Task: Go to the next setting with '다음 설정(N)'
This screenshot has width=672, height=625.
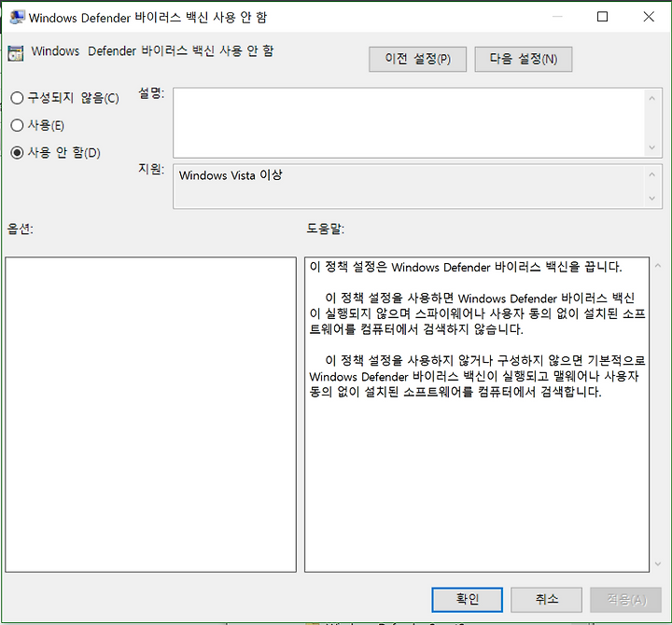Action: click(524, 59)
